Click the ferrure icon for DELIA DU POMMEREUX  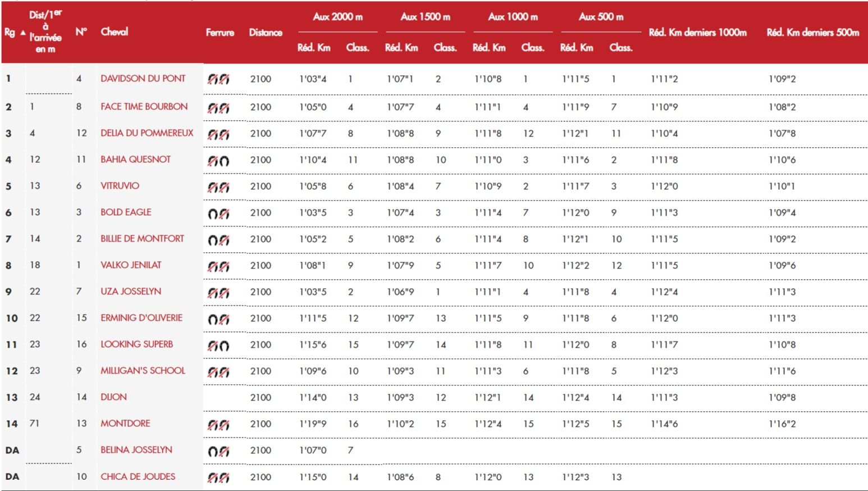218,134
